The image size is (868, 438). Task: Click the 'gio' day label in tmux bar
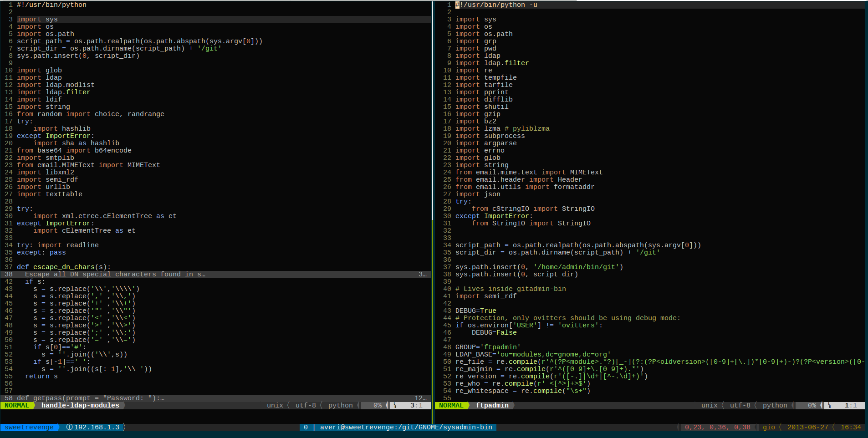click(769, 427)
